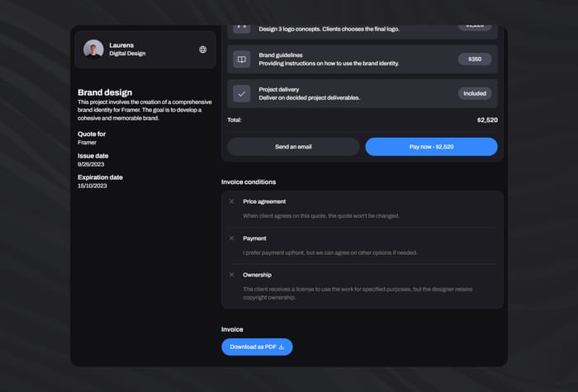Click the Ownership heading
This screenshot has width=578, height=392.
point(257,275)
